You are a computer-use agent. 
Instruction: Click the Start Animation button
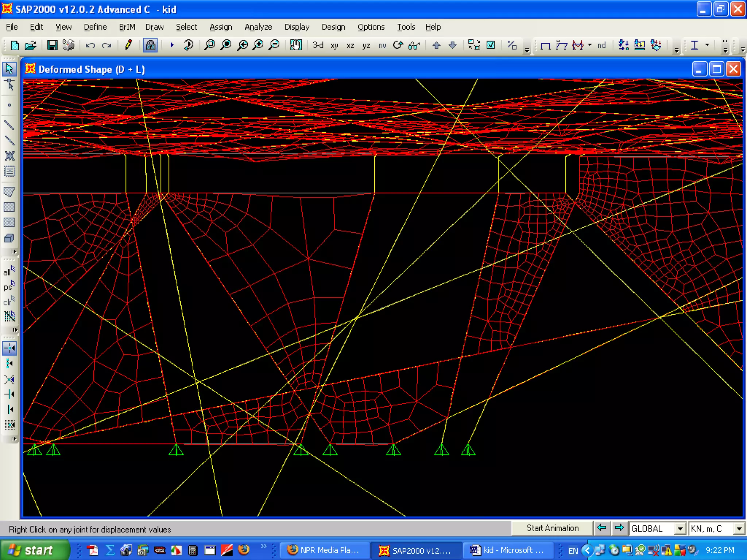(x=552, y=528)
